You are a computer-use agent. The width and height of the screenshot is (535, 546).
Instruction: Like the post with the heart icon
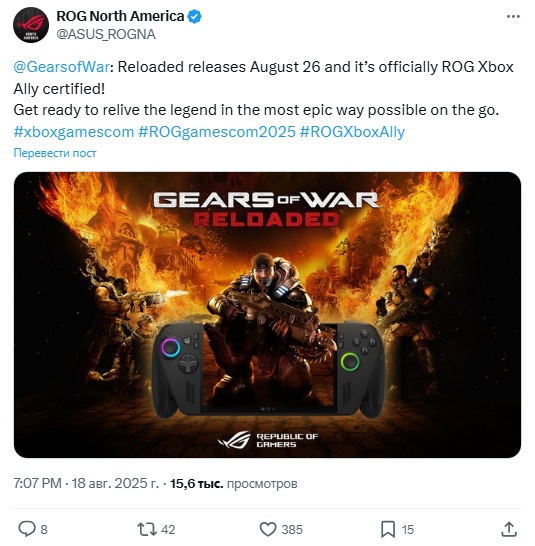coord(268,529)
